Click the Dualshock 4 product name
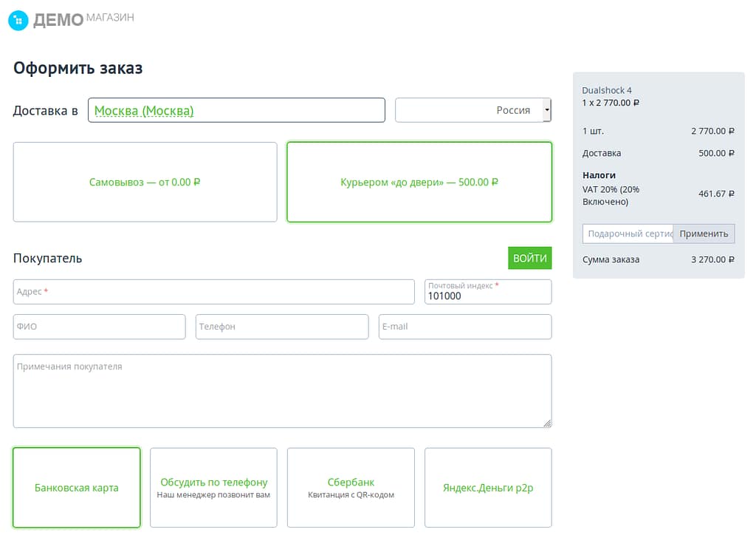756x535 pixels. [607, 90]
